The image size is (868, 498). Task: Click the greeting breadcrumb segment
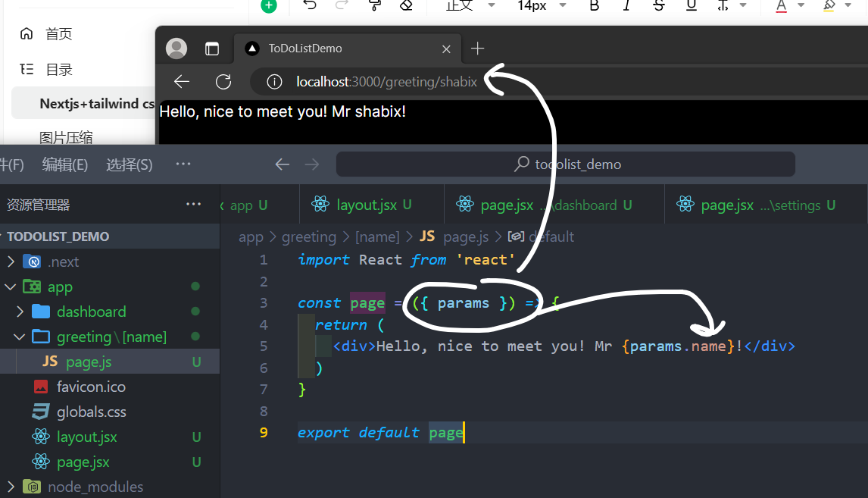[x=309, y=237]
